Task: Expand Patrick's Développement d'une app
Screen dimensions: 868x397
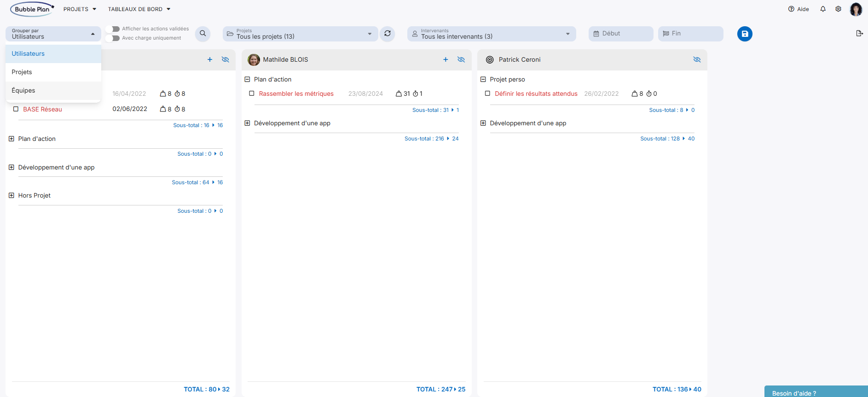Action: pos(483,123)
